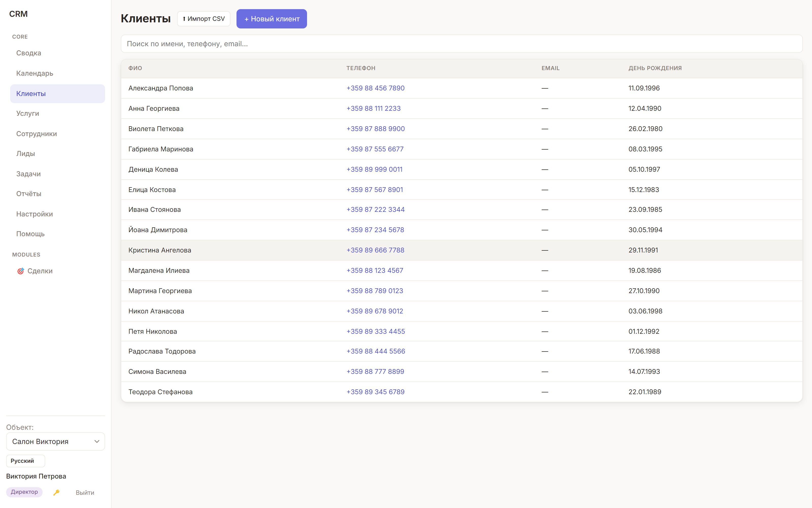This screenshot has height=508, width=812.
Task: Call phone +359 88 456 7890
Action: [x=375, y=88]
